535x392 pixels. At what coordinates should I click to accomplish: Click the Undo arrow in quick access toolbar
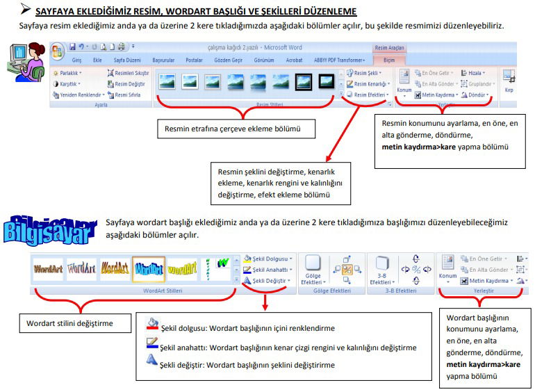(81, 47)
